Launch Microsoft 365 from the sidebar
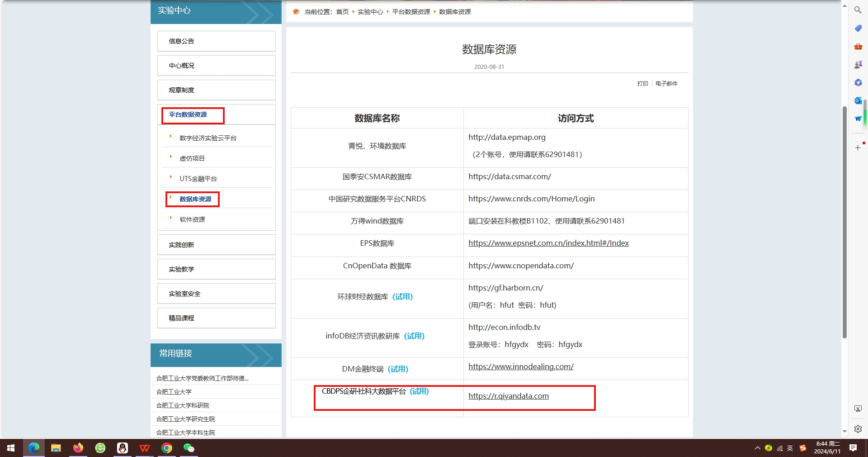 pos(858,83)
